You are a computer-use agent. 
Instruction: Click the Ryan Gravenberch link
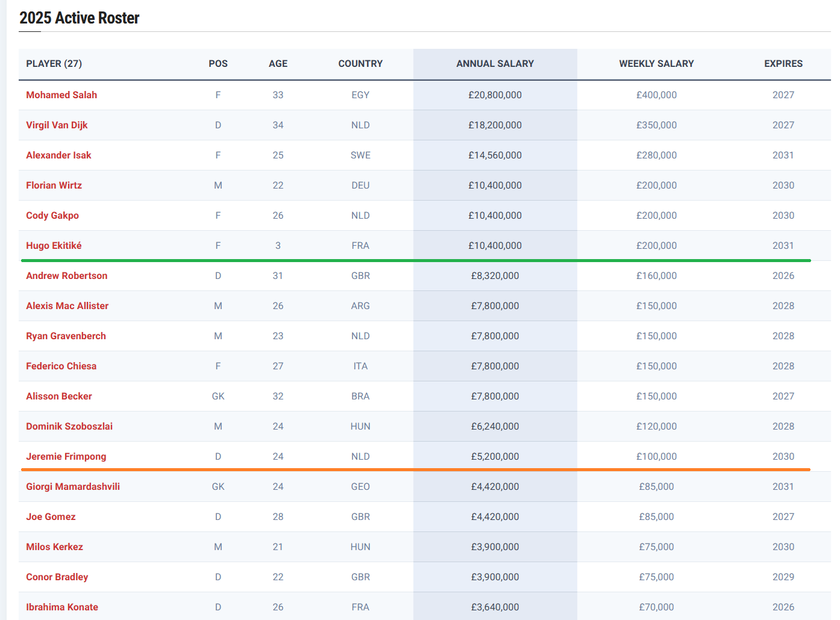coord(66,336)
